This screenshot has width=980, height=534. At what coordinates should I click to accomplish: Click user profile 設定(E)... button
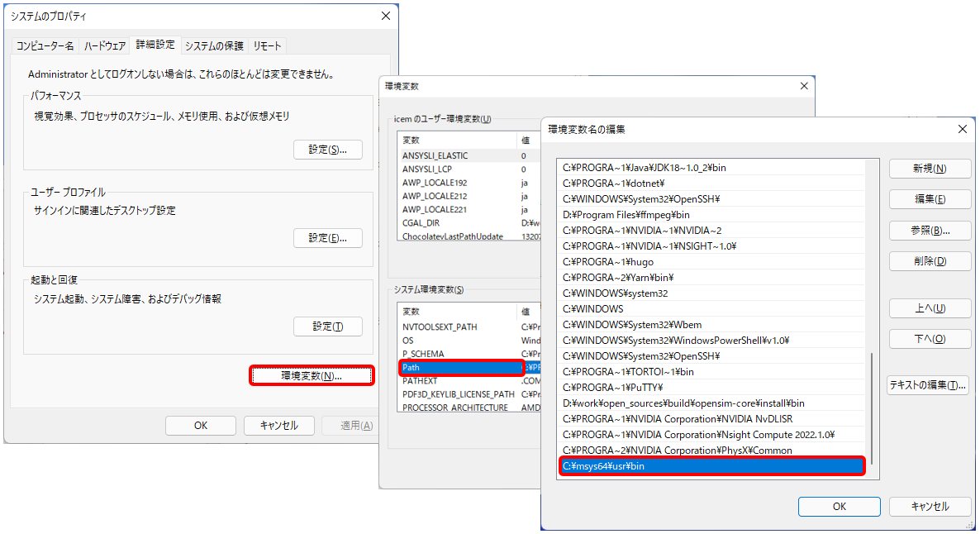(328, 238)
